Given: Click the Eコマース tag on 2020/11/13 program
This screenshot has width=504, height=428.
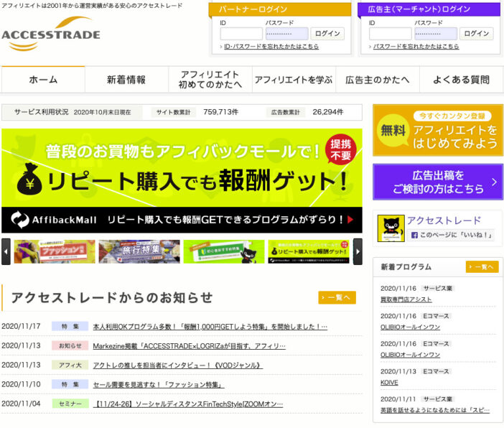Looking at the screenshot, I should click(x=436, y=371).
